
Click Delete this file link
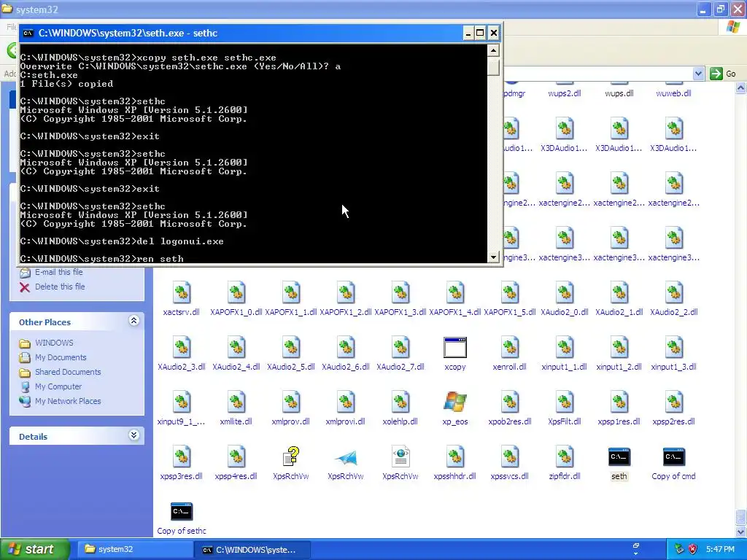(60, 287)
